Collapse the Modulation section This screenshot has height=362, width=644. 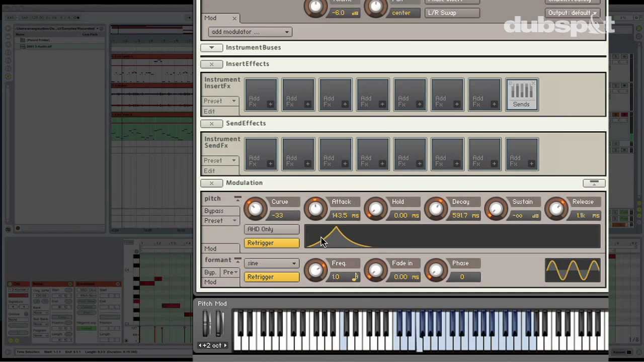(212, 183)
